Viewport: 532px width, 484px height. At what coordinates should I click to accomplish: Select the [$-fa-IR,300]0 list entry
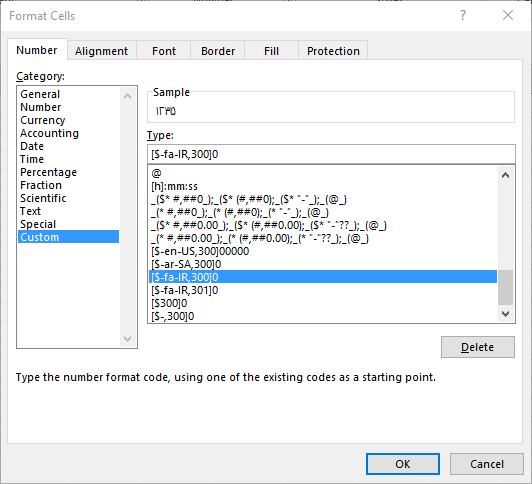(x=323, y=277)
